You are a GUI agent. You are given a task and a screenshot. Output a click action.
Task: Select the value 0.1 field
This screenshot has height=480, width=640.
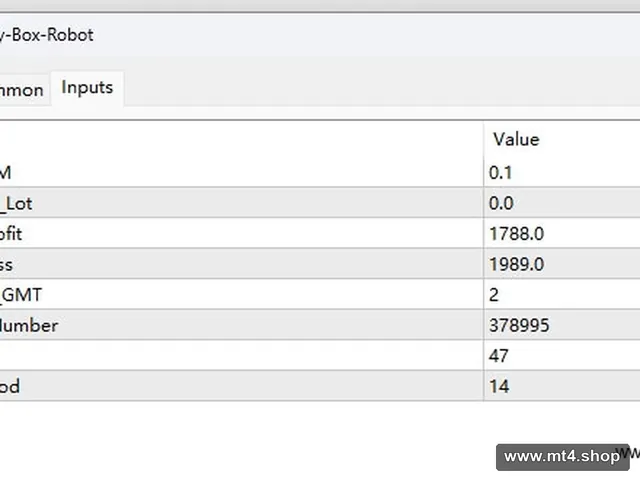(562, 173)
